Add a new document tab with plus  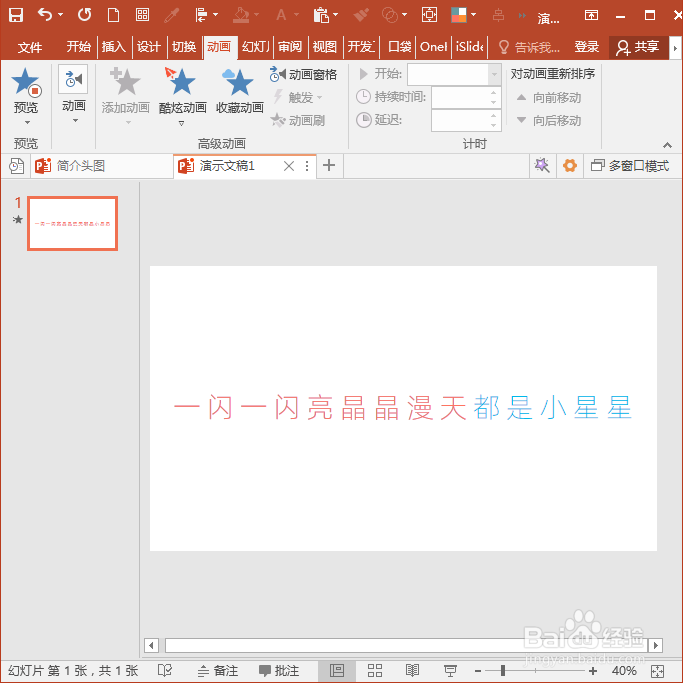tap(329, 166)
